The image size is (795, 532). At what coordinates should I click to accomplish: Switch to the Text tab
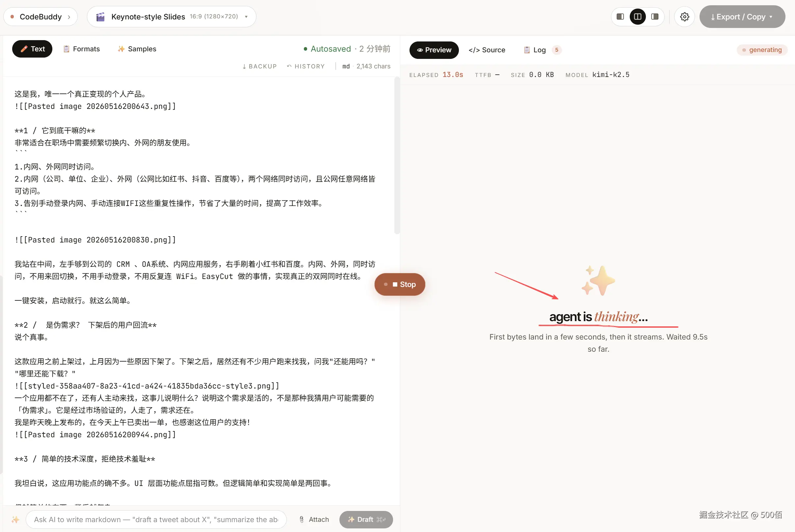tap(32, 49)
